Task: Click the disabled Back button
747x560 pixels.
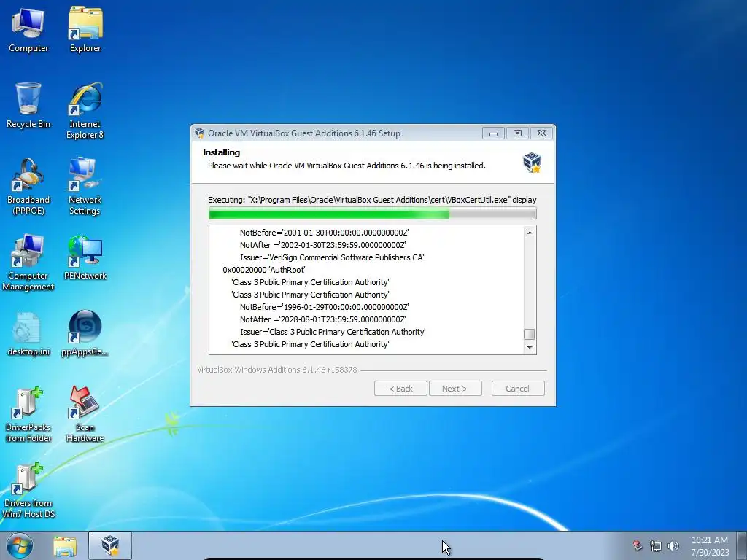Action: [400, 389]
